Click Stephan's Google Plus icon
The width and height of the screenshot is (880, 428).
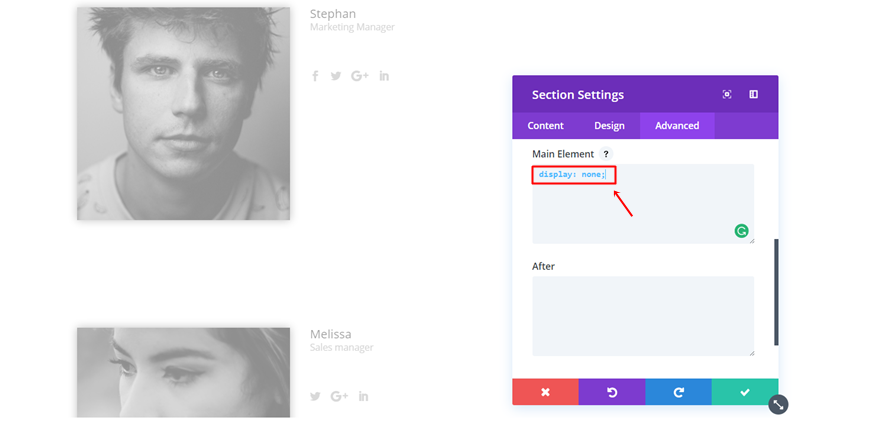[360, 76]
